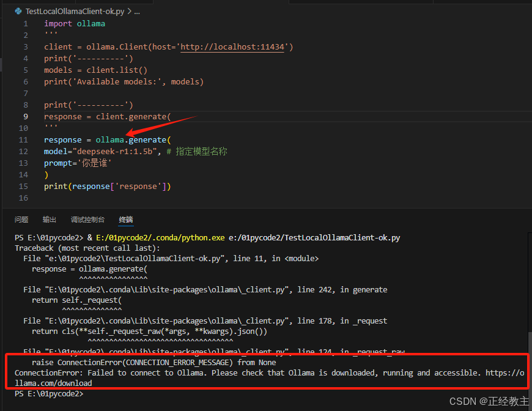
Task: Select TestLocalOllamaClient-ok.py in the editor breadcrumb
Action: click(x=75, y=11)
